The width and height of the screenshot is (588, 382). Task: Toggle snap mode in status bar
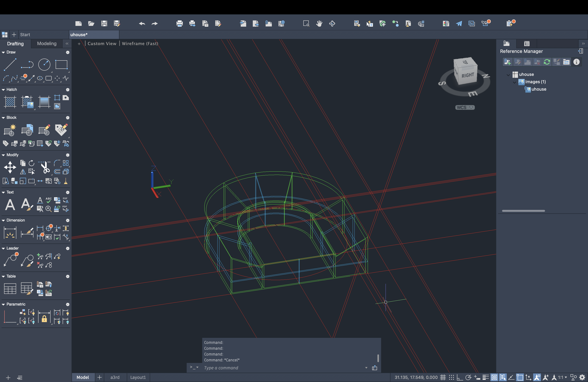click(x=451, y=377)
